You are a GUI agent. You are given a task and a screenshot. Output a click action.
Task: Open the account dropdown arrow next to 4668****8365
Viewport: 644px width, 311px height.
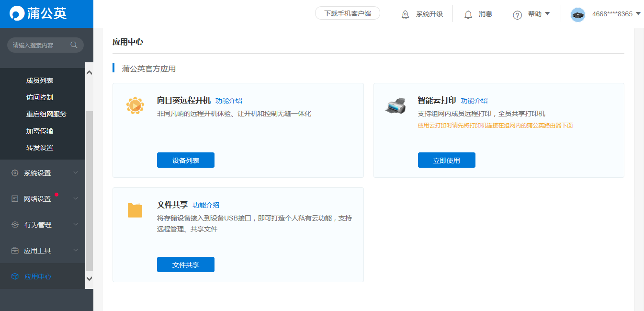pyautogui.click(x=638, y=14)
